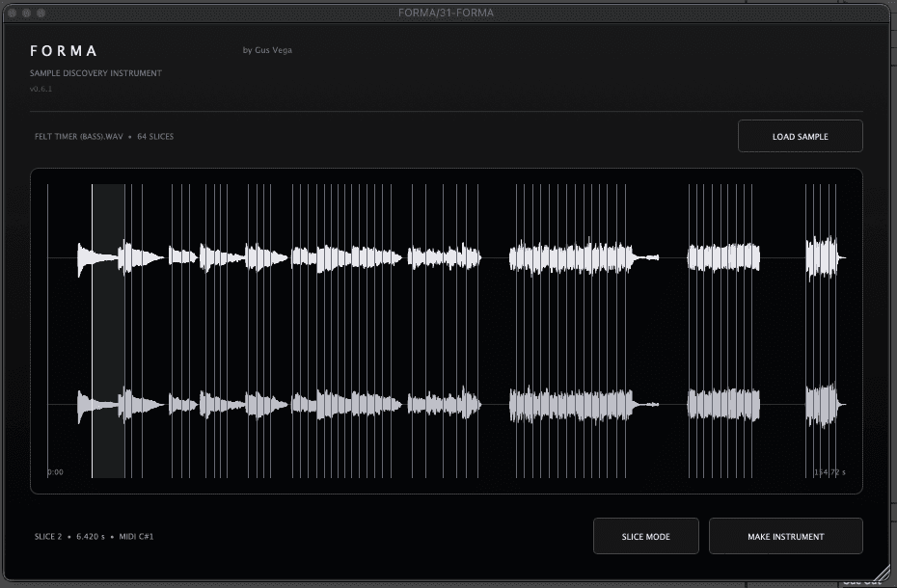Click the MIDI C#1 note label
This screenshot has height=588, width=897.
136,537
